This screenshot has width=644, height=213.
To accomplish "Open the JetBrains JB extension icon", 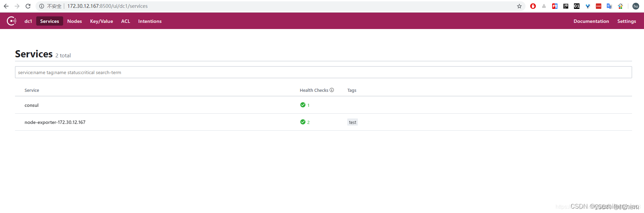I will 566,6.
